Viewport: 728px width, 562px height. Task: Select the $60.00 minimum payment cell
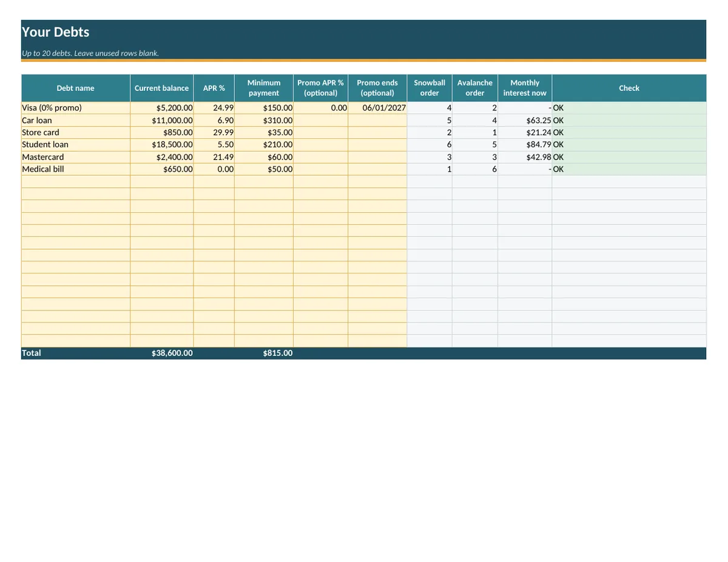point(264,157)
